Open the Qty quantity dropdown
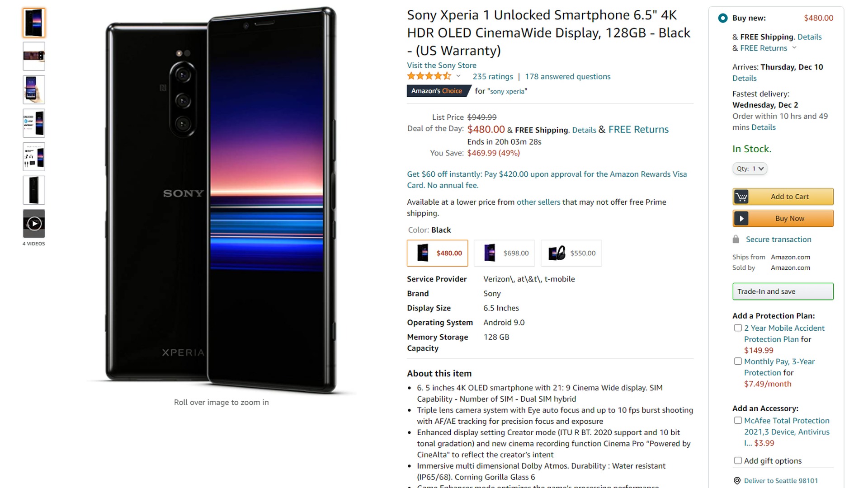Screen dimensions: 868x488 coord(750,169)
